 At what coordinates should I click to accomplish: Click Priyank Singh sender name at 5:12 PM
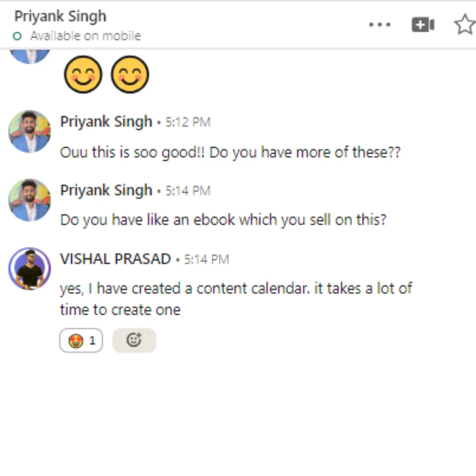click(106, 122)
